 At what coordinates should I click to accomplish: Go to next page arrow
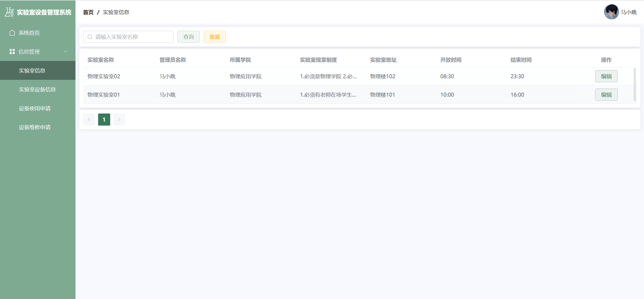coord(119,120)
